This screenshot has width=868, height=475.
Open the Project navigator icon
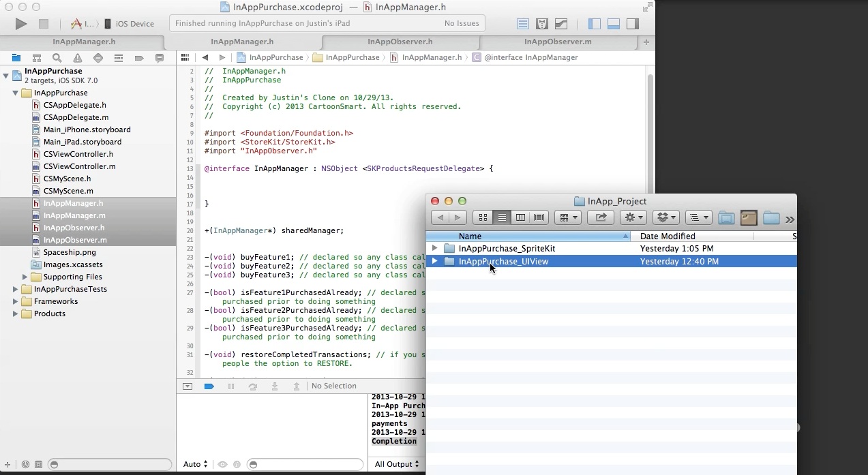16,58
